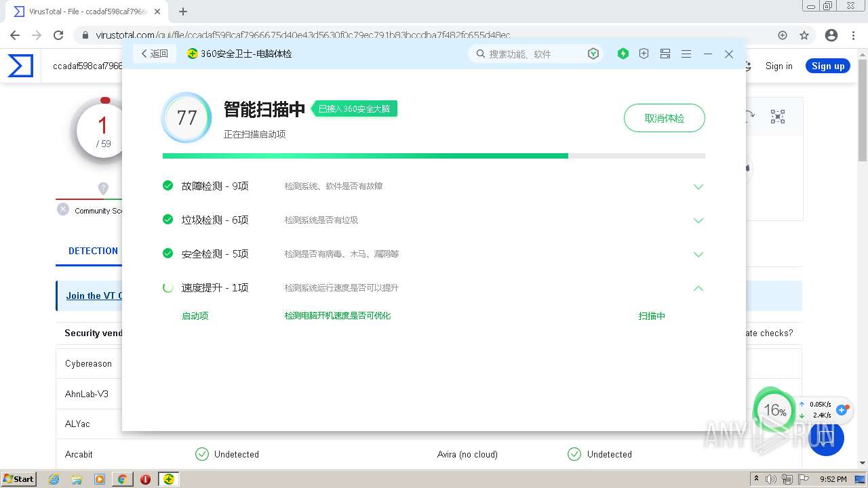Click the 360 安全卫士 taskbar button

coord(168,479)
